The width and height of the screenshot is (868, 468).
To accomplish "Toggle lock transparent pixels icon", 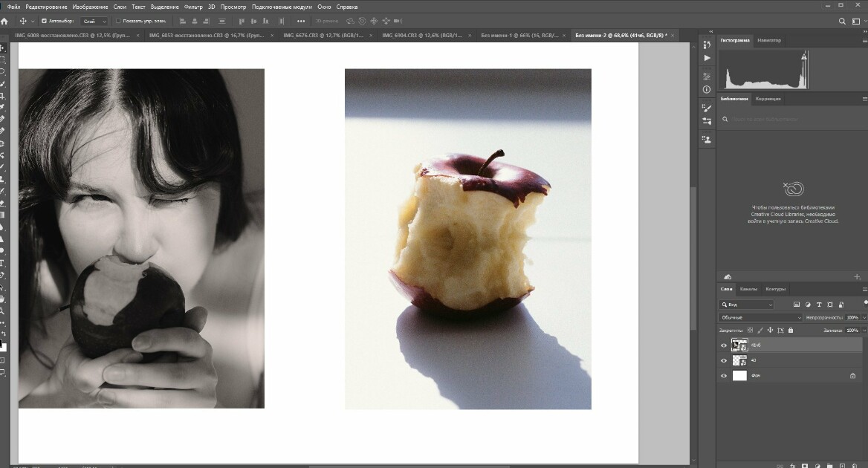I will pyautogui.click(x=750, y=331).
